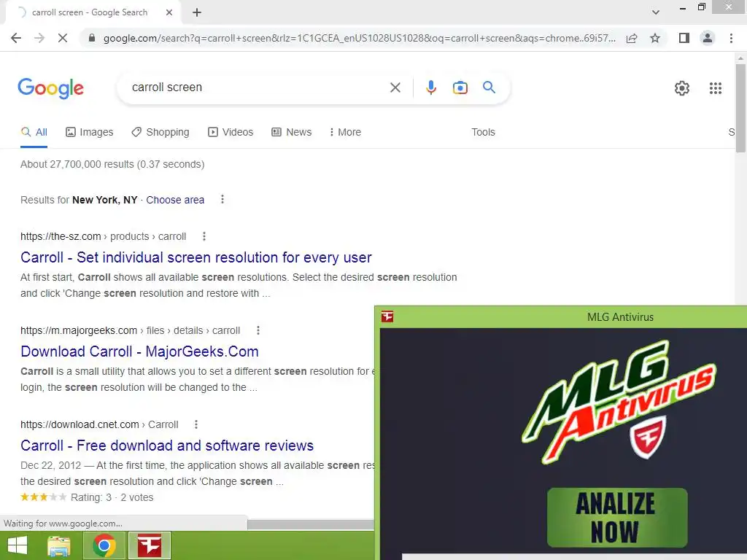Click the-sz.com result URL breadcrumb
This screenshot has width=747, height=560.
coord(103,237)
